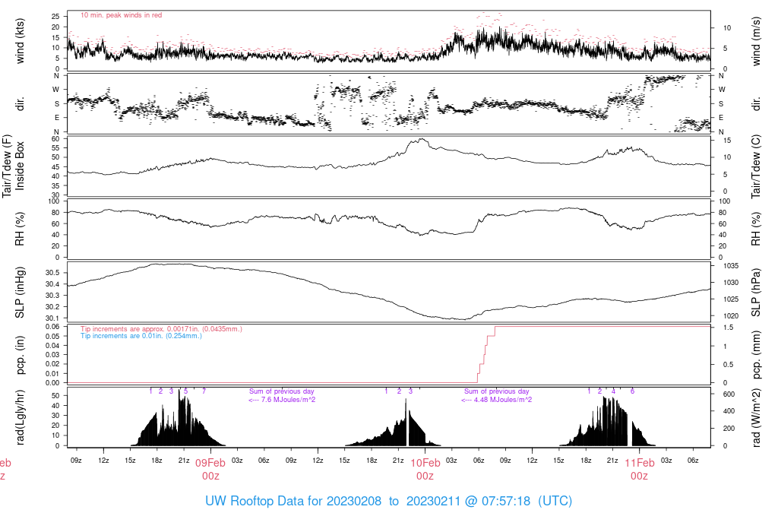
Task: Click the first '09z' time tick label
Action: coord(76,461)
